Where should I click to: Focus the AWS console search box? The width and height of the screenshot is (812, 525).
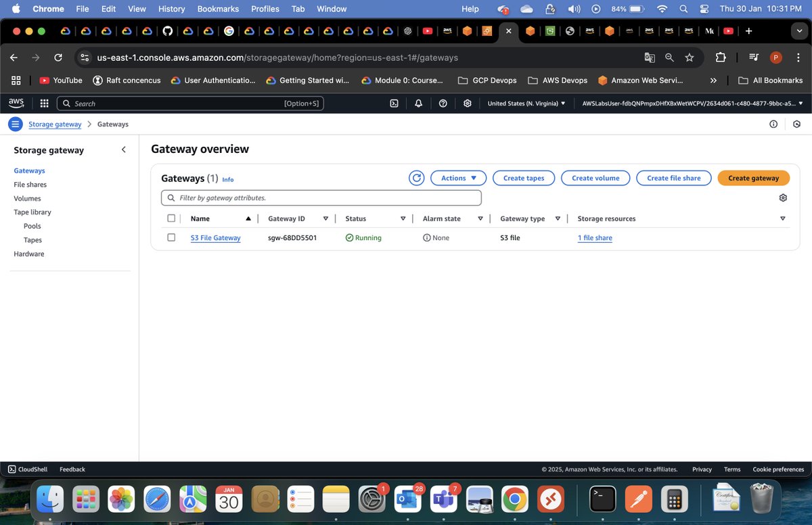tap(190, 104)
